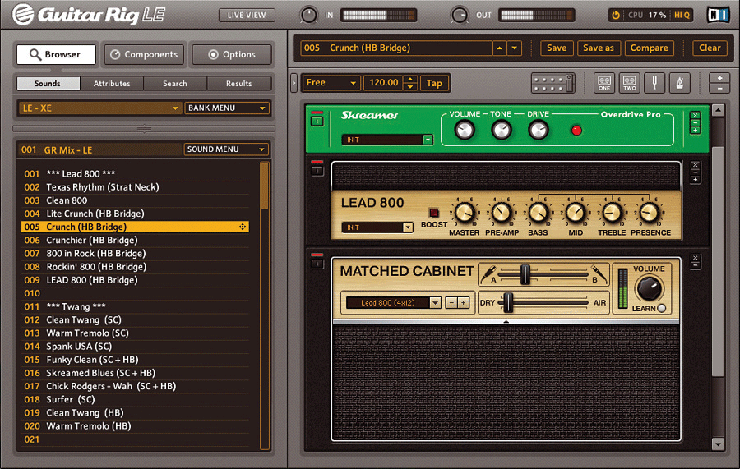Screen dimensions: 740x469
Task: Click the DRY/AIR slider handle
Action: point(508,302)
